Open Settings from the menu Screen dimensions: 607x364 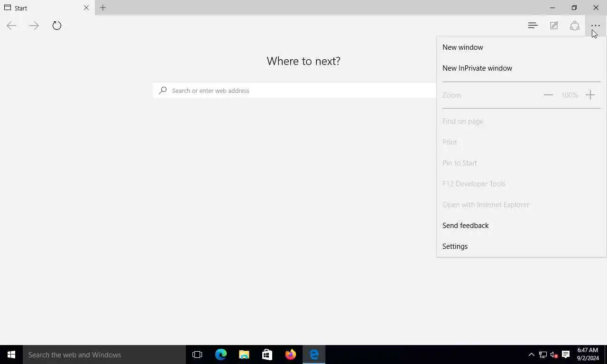pyautogui.click(x=521, y=246)
